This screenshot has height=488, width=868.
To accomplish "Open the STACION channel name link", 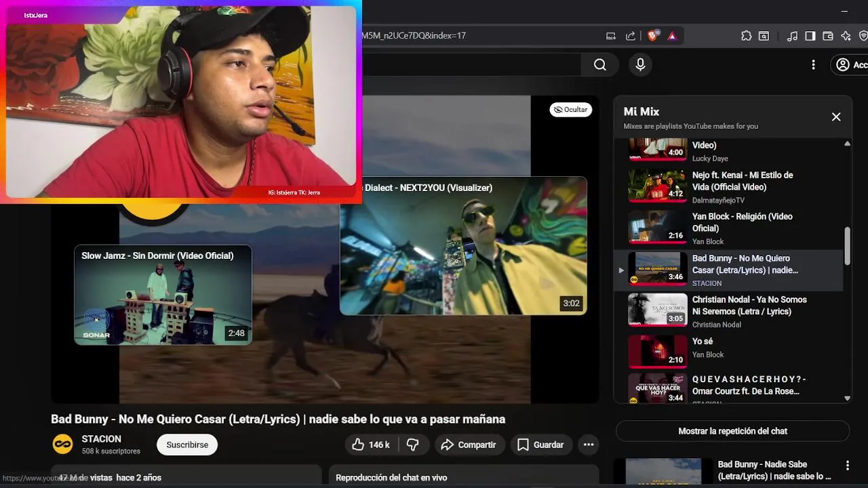I will (102, 439).
